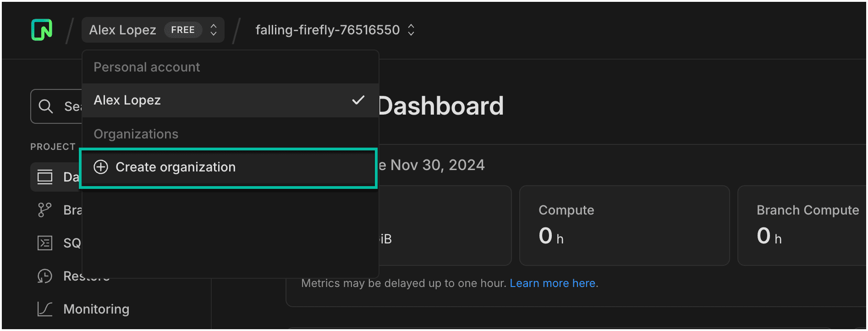Open Dashboard via its sidebar icon
868x331 pixels.
(x=45, y=177)
